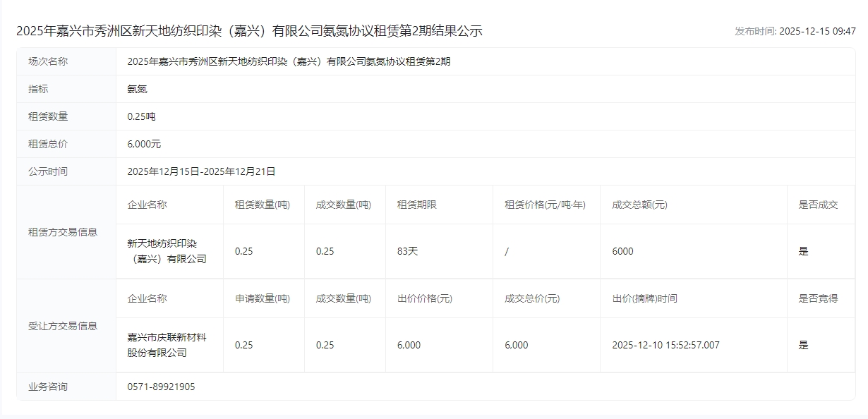Select the 场次名称 row label
The image size is (868, 419).
click(48, 61)
